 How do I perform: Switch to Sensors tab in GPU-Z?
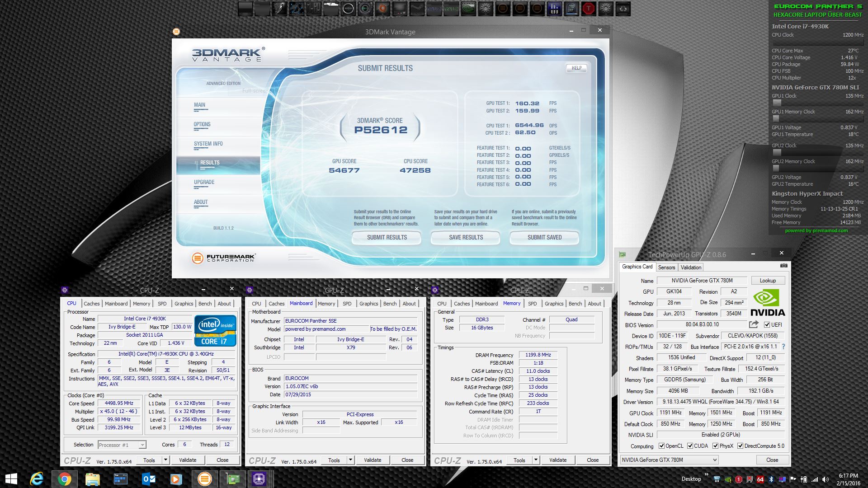click(666, 267)
